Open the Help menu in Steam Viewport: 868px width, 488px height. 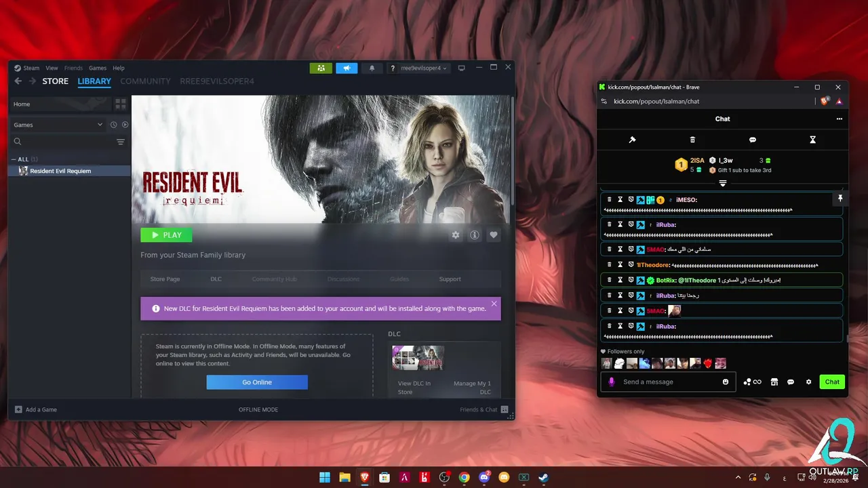(x=119, y=68)
